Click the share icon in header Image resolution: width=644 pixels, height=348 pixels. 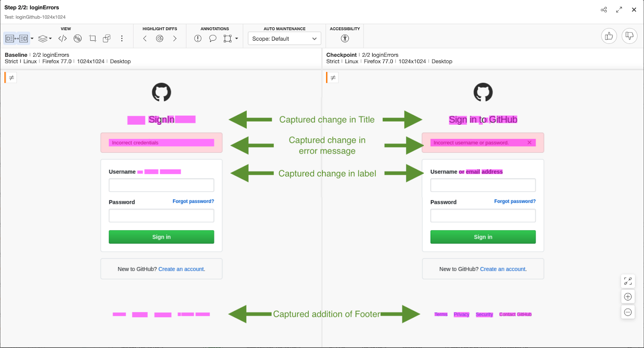604,10
